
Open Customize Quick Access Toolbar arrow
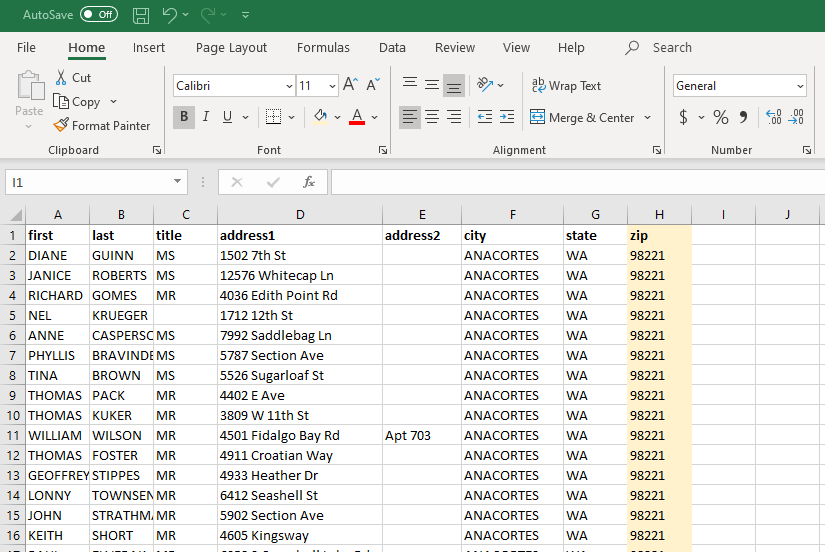pyautogui.click(x=245, y=15)
